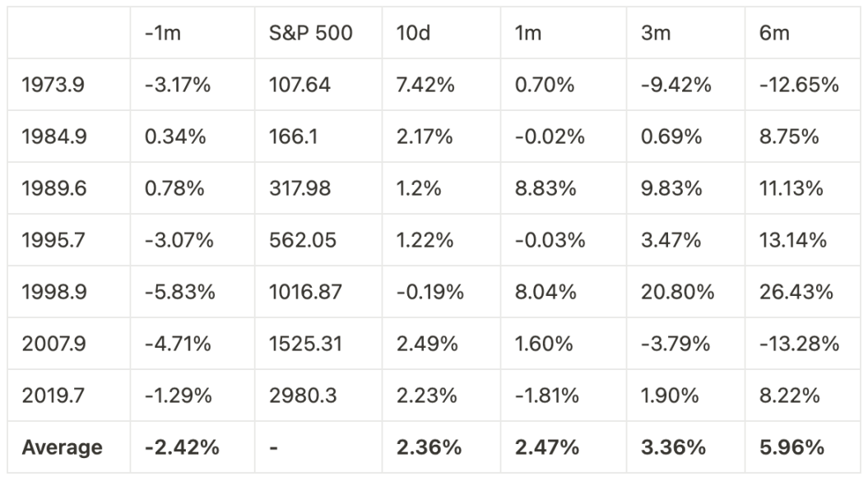Select the Average row label
Viewport: 868px width, 481px height.
63,447
